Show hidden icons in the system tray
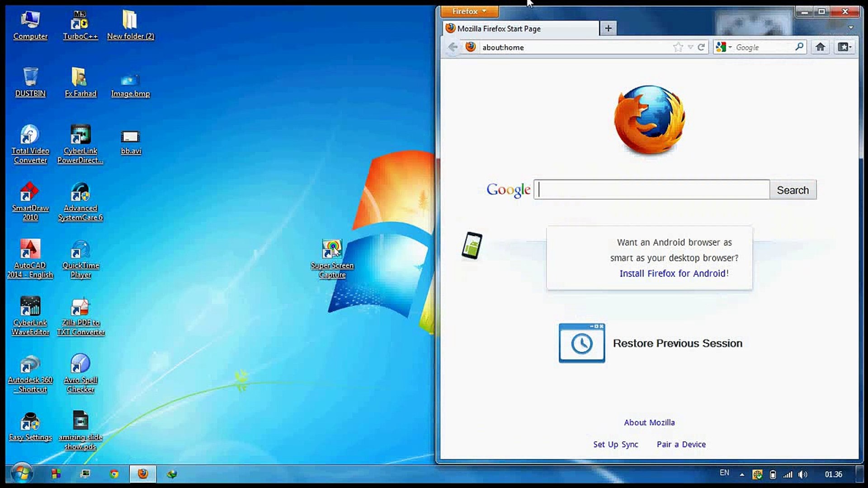The image size is (868, 488). [x=741, y=474]
